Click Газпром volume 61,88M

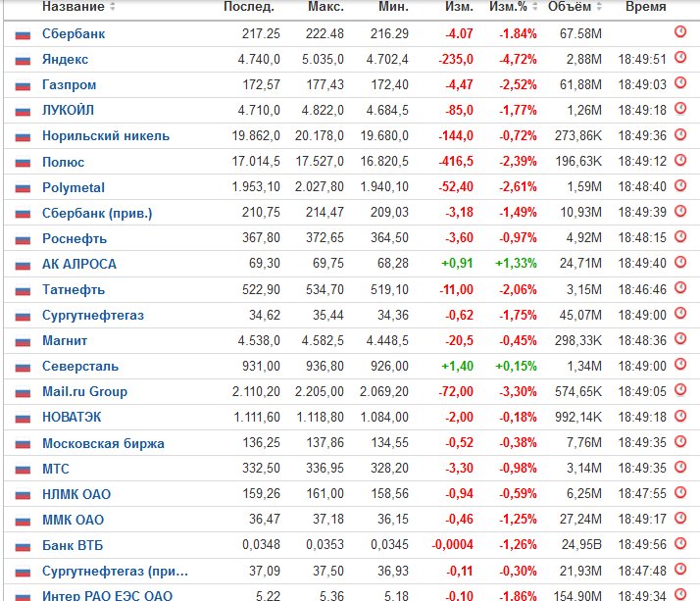(x=580, y=85)
